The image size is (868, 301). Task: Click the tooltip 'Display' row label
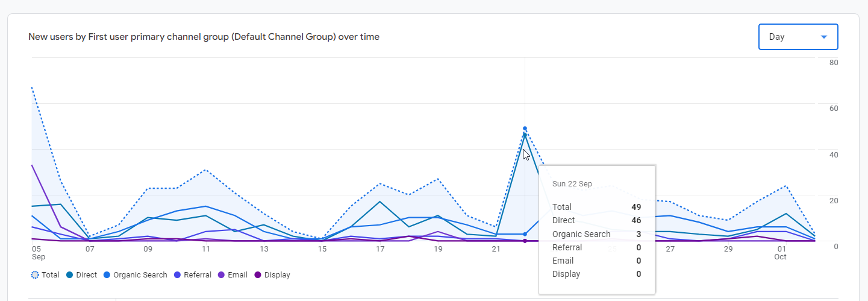coord(566,274)
